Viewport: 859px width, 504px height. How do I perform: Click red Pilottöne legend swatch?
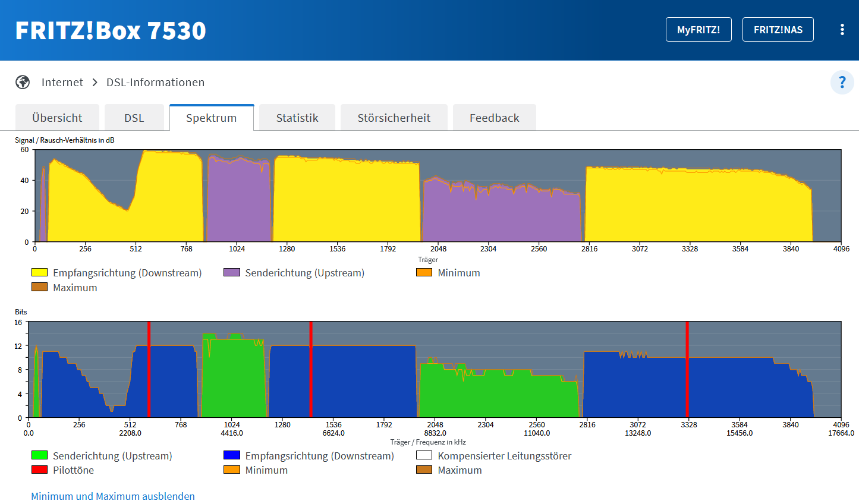click(39, 470)
